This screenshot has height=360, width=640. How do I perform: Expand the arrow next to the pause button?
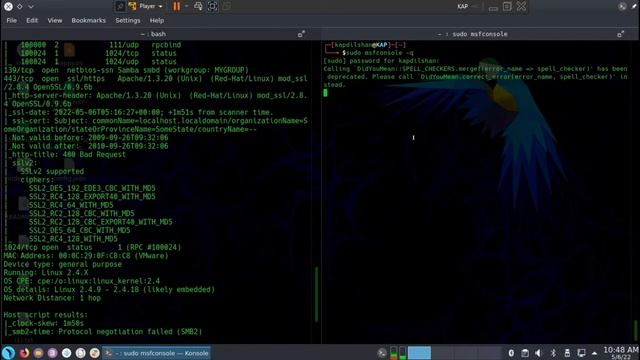click(x=187, y=6)
